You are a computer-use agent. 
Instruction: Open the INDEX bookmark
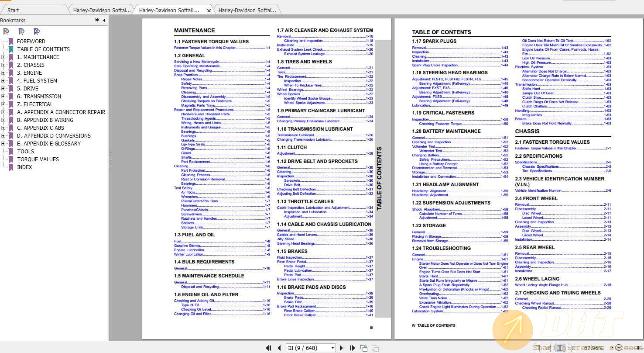[24, 167]
